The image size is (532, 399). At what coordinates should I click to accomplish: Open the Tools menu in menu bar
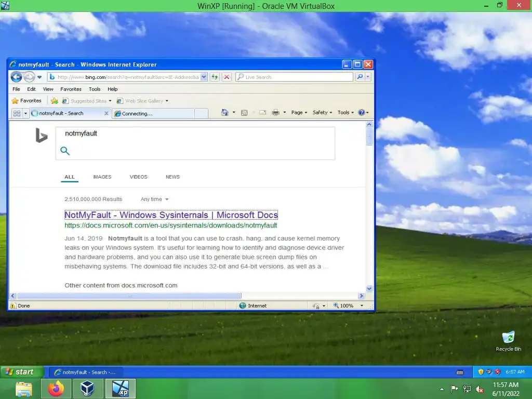(x=95, y=89)
